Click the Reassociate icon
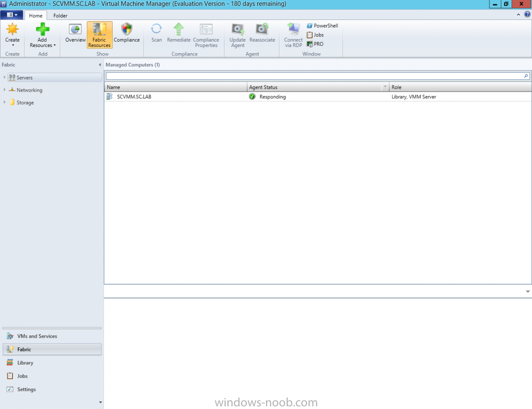The image size is (532, 409). (x=262, y=29)
